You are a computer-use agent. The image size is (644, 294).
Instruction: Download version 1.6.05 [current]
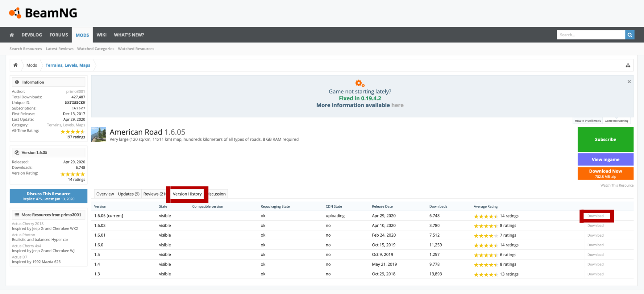click(x=595, y=216)
